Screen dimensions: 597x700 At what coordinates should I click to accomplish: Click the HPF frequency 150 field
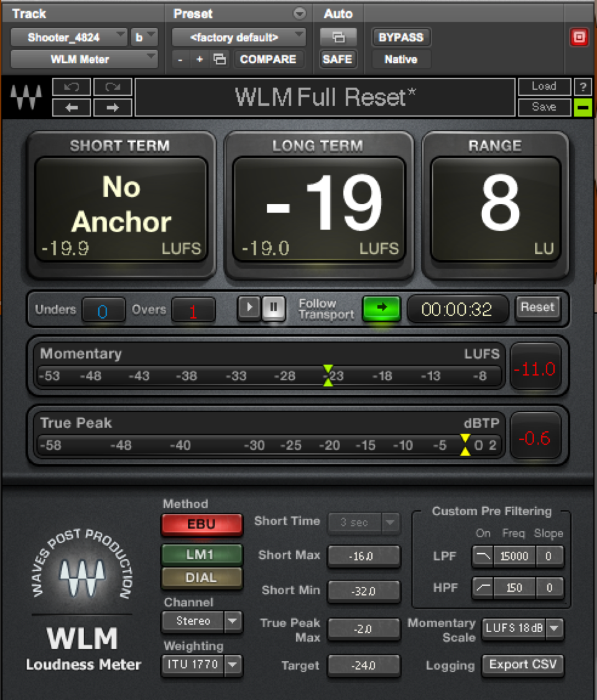[x=514, y=587]
